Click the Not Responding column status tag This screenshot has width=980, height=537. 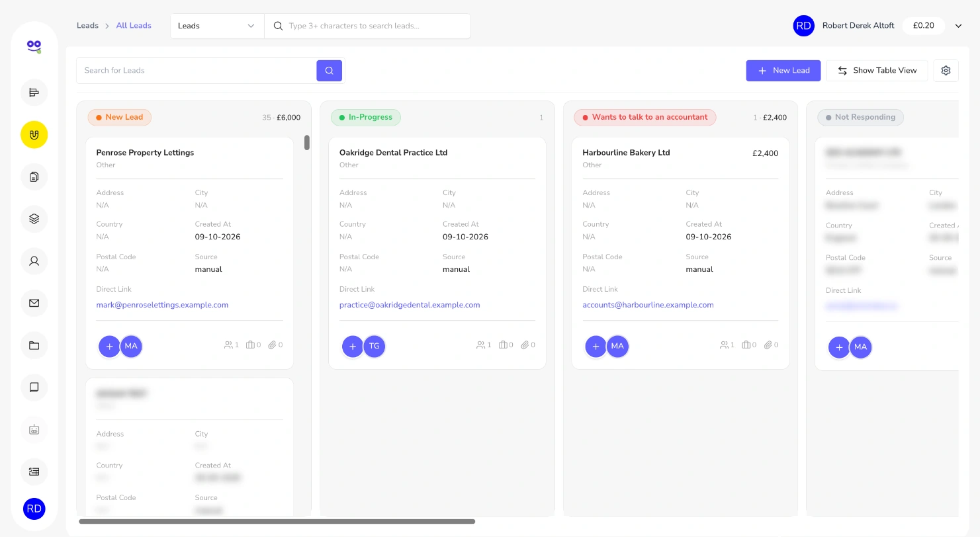(x=860, y=117)
